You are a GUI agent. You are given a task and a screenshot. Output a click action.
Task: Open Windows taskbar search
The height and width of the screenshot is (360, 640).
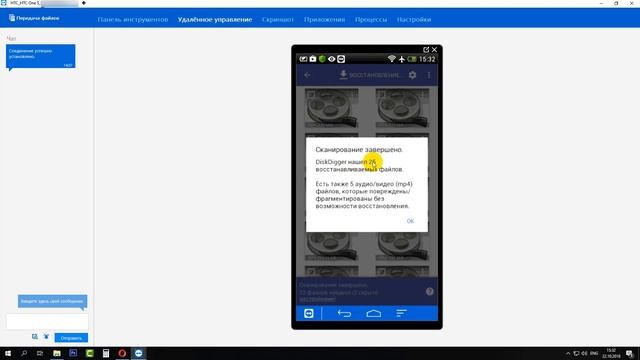pyautogui.click(x=24, y=353)
